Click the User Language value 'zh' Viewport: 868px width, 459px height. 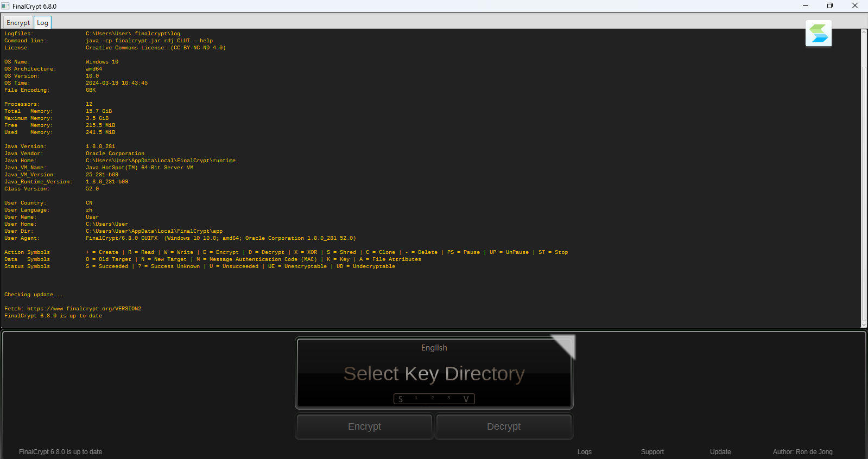pos(89,210)
